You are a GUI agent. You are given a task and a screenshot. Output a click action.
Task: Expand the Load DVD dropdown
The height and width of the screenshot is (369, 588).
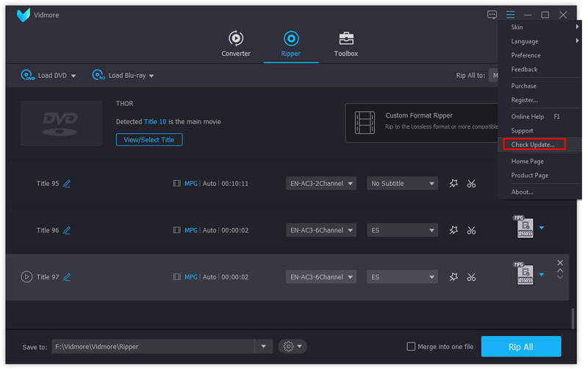(x=73, y=76)
